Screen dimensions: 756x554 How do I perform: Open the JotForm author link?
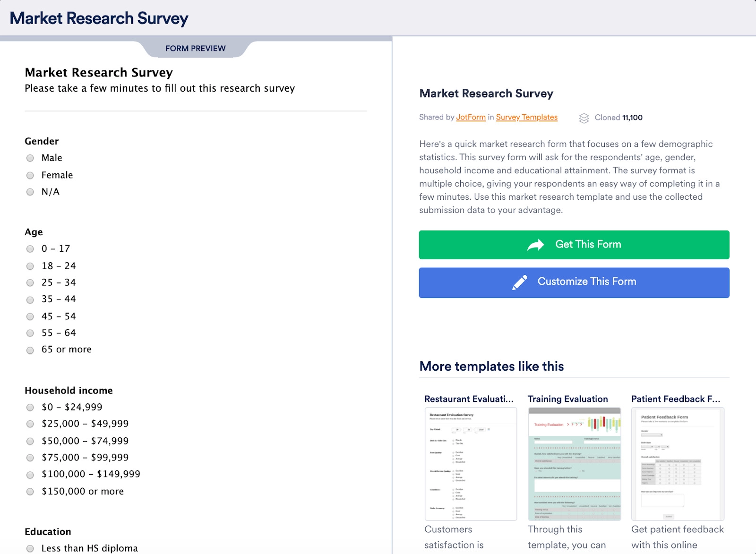click(x=471, y=117)
